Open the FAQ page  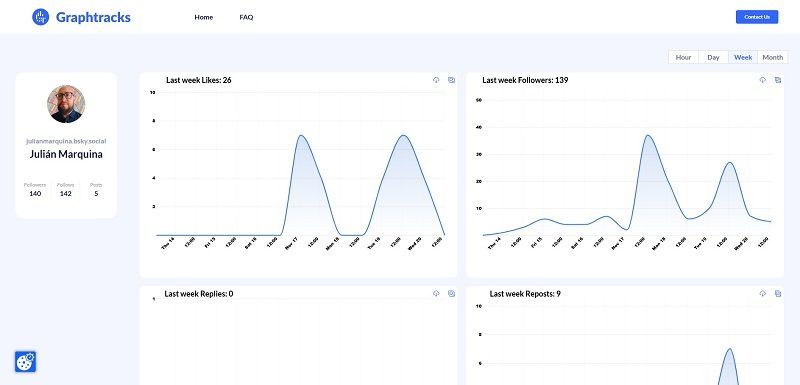click(x=246, y=17)
